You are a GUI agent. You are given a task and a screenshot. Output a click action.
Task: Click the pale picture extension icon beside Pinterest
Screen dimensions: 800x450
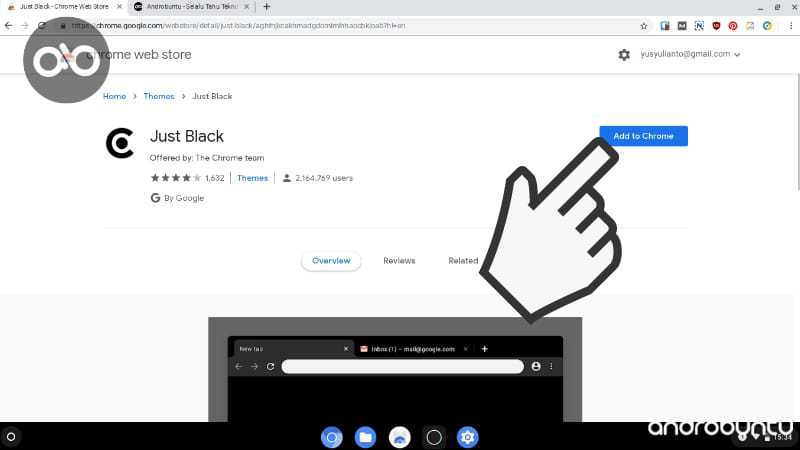tap(750, 26)
